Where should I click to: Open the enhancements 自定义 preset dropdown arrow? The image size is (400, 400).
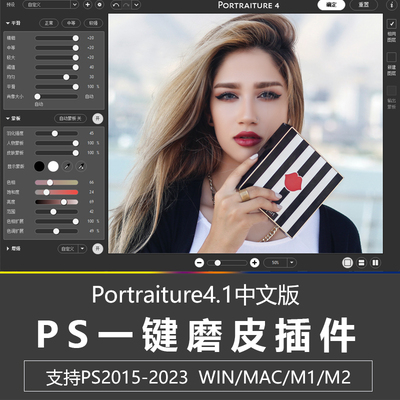coord(82,249)
